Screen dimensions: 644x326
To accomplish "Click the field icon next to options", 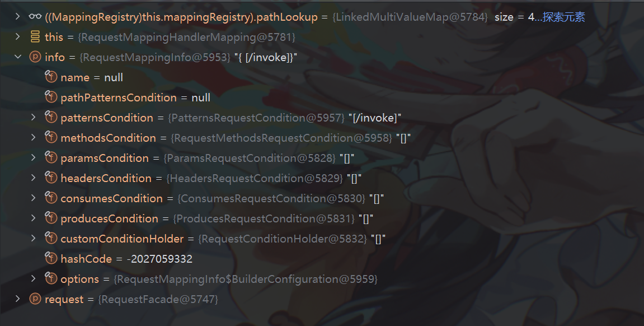I will (x=51, y=278).
